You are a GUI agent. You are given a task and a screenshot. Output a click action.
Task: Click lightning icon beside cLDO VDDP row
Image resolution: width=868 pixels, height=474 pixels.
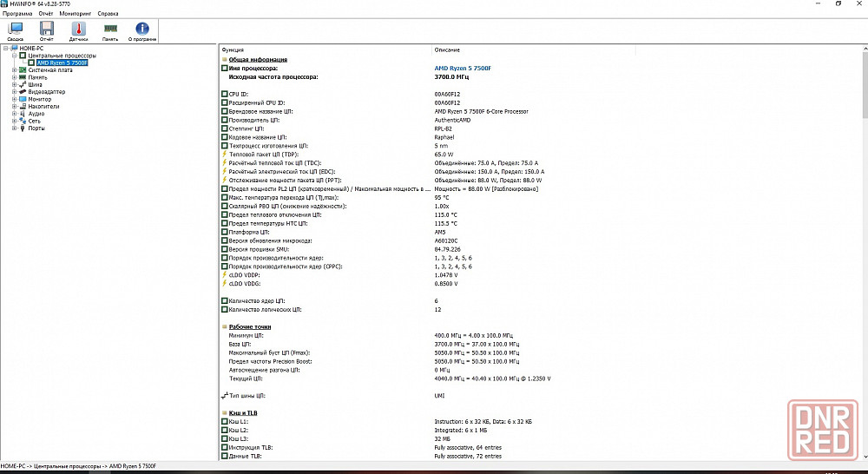click(x=224, y=274)
